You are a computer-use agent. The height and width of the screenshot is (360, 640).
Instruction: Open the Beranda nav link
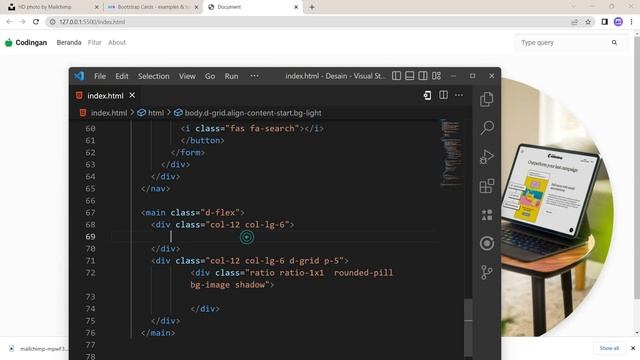pos(69,42)
